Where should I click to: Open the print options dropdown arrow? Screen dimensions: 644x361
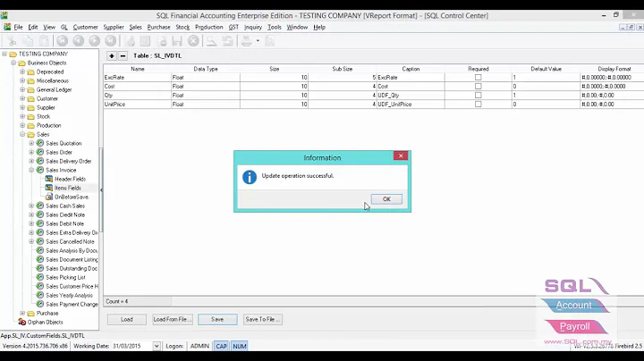258,41
